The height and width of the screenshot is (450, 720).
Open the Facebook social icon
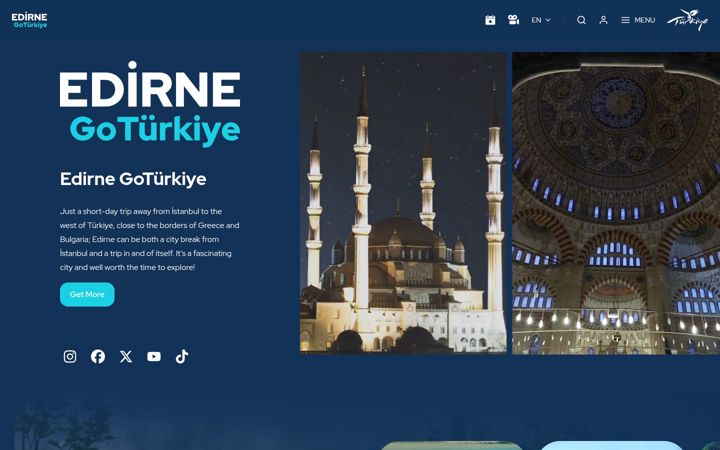tap(98, 356)
